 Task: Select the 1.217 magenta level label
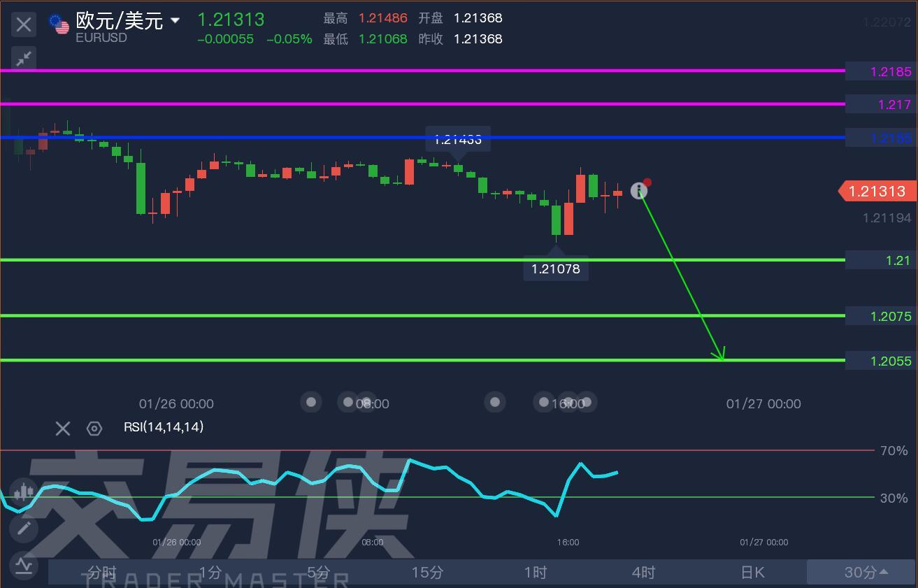point(881,105)
